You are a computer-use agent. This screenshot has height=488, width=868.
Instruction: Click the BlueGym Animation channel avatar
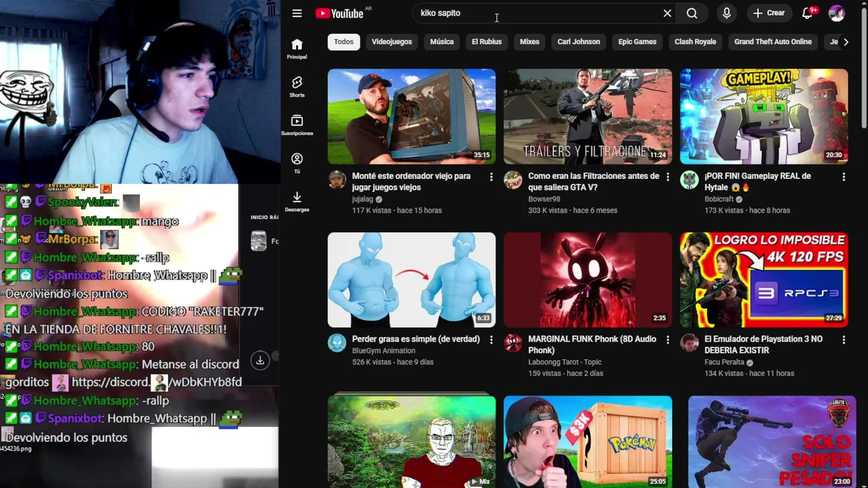337,343
